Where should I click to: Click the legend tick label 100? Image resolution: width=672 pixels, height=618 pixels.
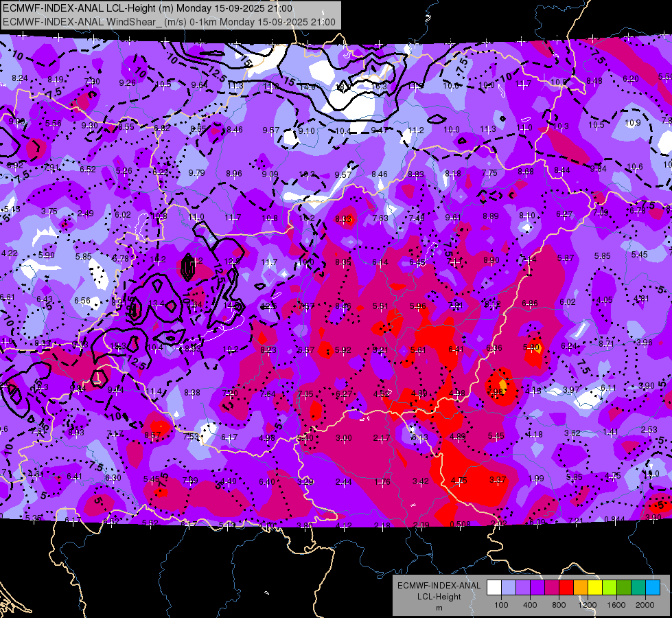[x=501, y=605]
